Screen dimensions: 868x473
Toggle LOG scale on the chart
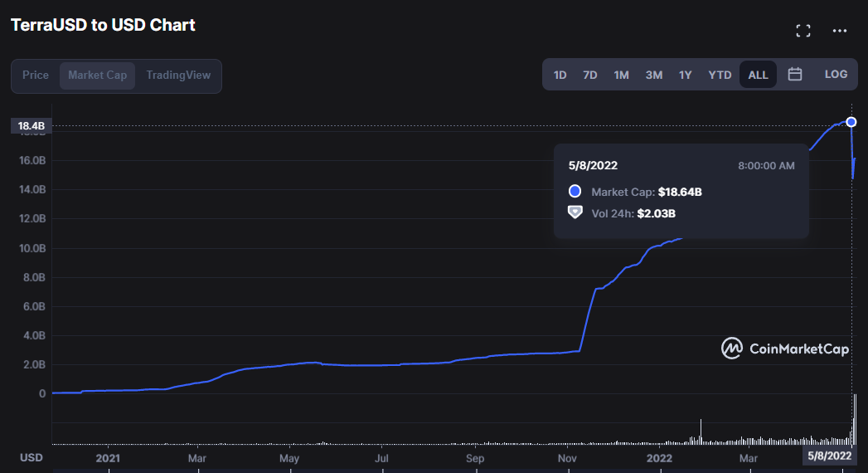tap(836, 74)
